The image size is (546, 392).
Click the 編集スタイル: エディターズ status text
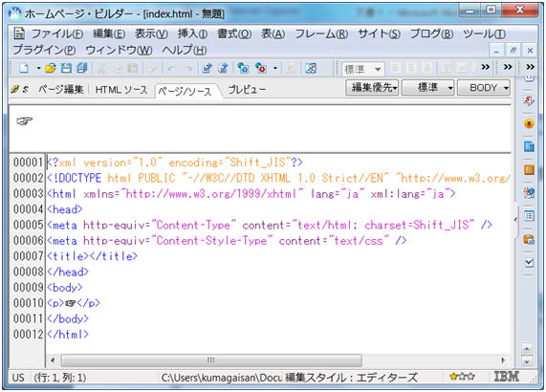pyautogui.click(x=351, y=378)
